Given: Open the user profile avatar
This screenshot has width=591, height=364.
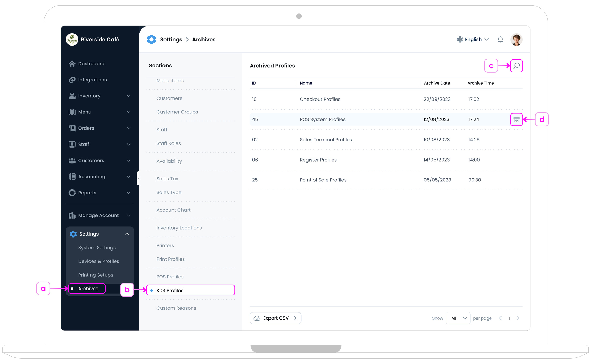Looking at the screenshot, I should coord(516,39).
